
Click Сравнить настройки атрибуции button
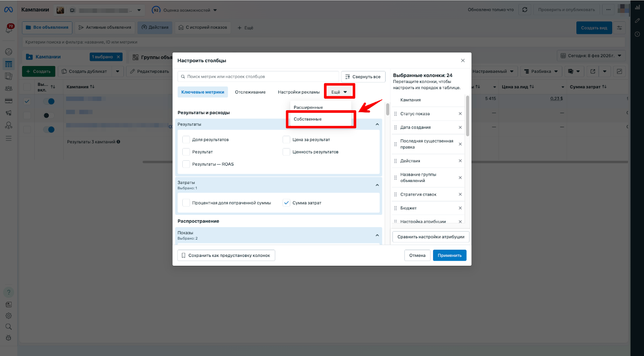[x=431, y=237]
